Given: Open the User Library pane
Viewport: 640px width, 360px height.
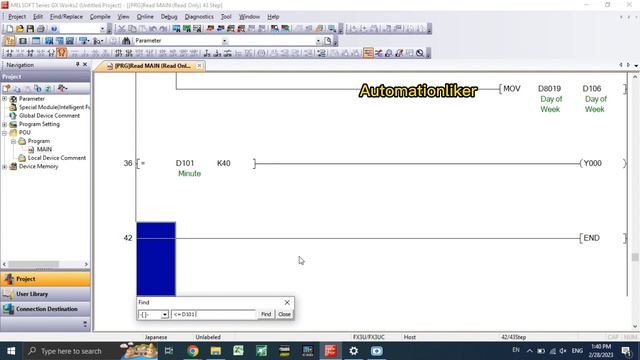Looking at the screenshot, I should tap(45, 294).
